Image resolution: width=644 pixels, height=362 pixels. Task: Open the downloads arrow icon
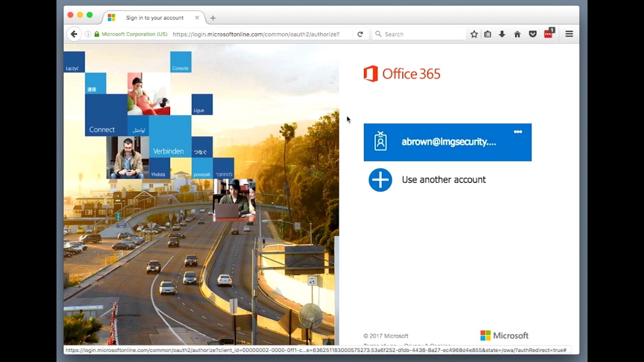(502, 34)
